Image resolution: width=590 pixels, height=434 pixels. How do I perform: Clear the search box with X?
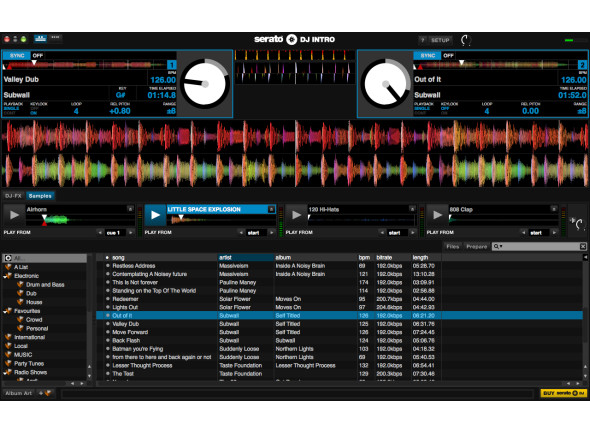(582, 247)
